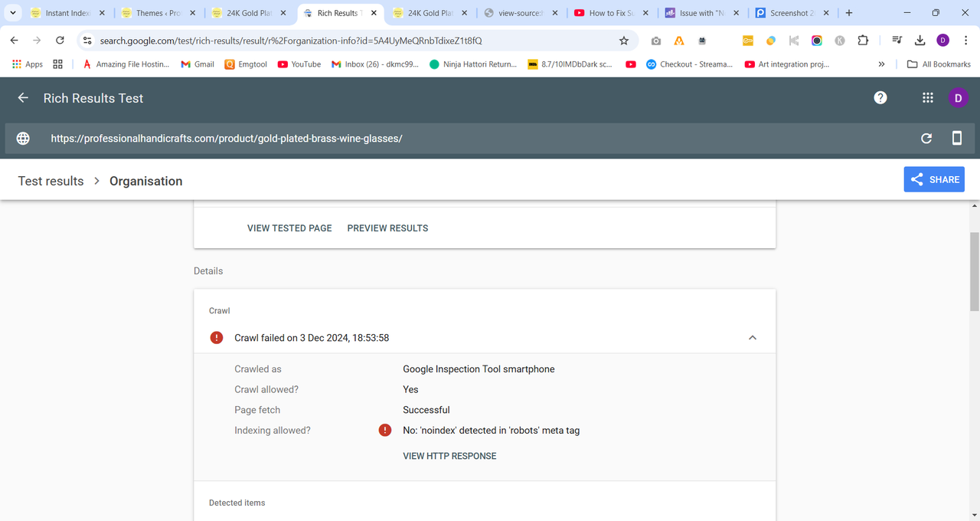Switch user agent with the smartphone icon
The height and width of the screenshot is (521, 980).
point(956,138)
